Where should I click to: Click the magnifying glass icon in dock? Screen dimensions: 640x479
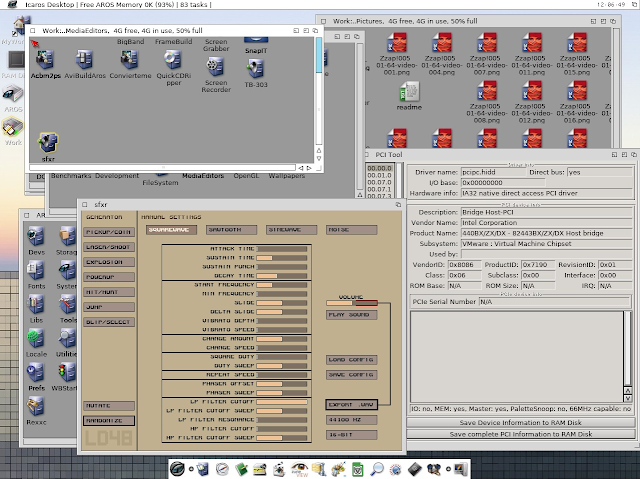377,469
